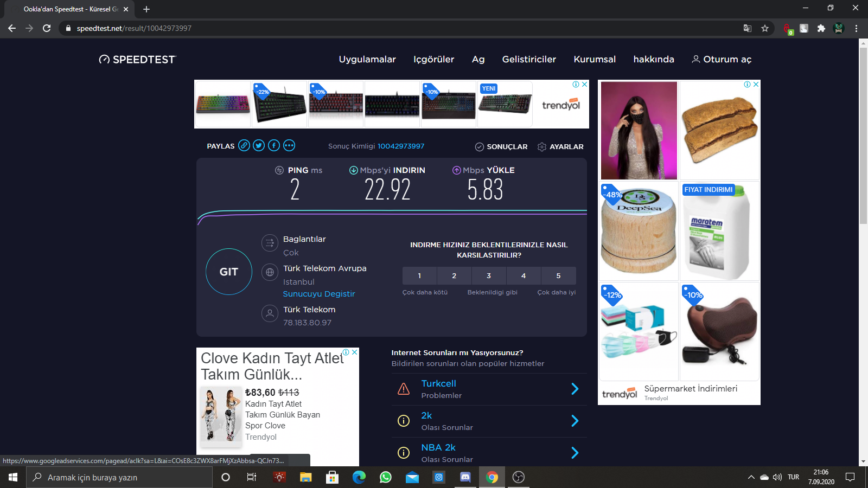The height and width of the screenshot is (488, 868).
Task: Open the Kurumsal menu
Action: click(595, 59)
